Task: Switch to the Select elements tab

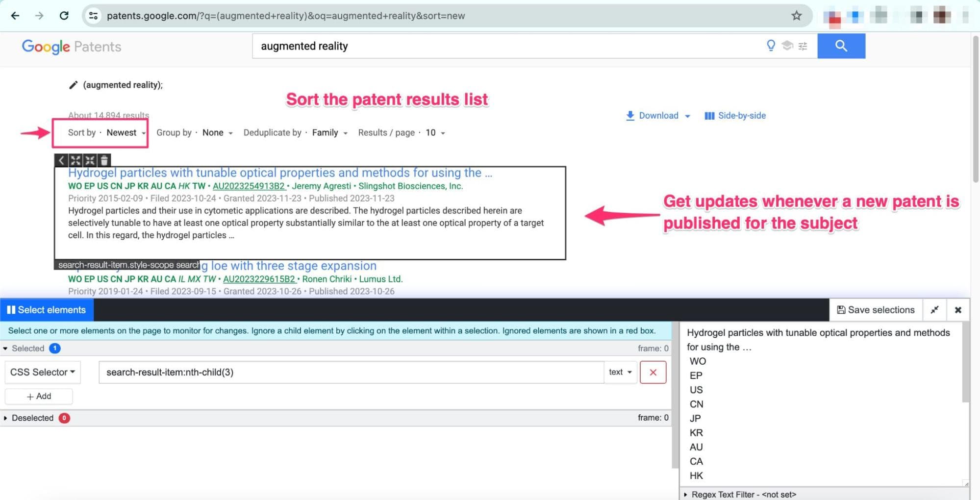Action: [x=47, y=310]
